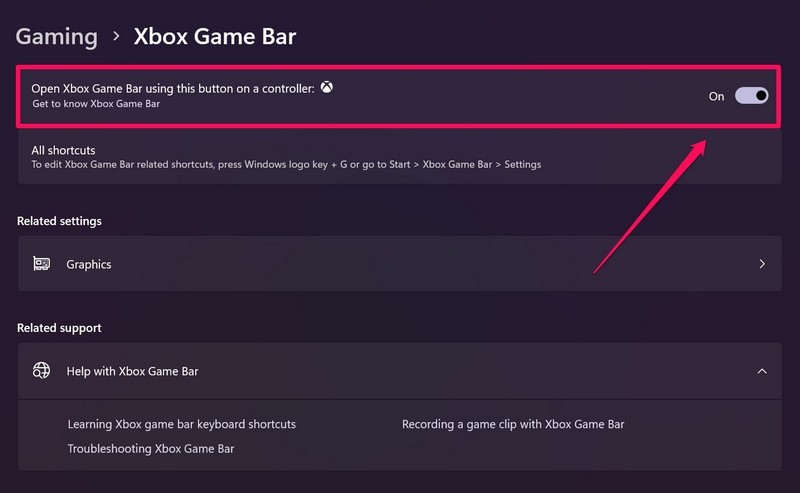Turn off the controller button toggle

point(752,96)
